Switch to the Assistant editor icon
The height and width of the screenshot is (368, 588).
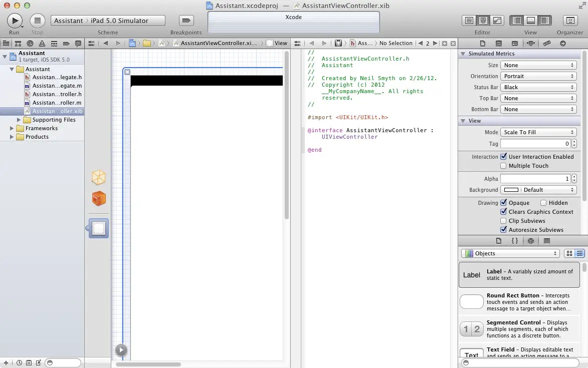483,21
